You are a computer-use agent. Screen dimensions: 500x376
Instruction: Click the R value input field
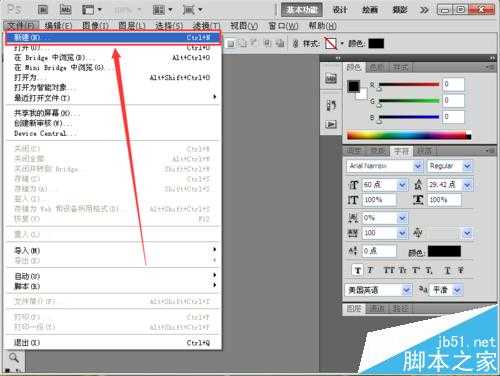pyautogui.click(x=453, y=84)
